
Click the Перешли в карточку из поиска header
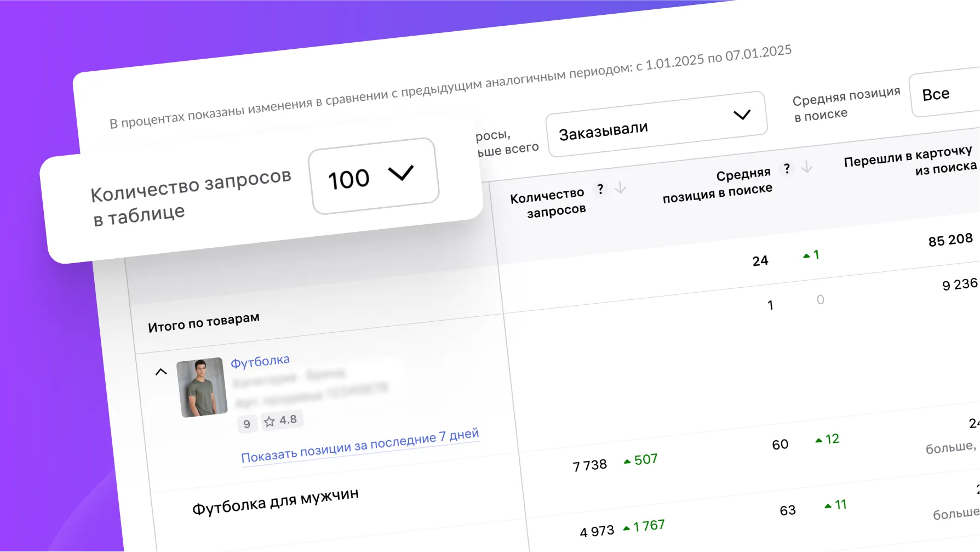910,160
